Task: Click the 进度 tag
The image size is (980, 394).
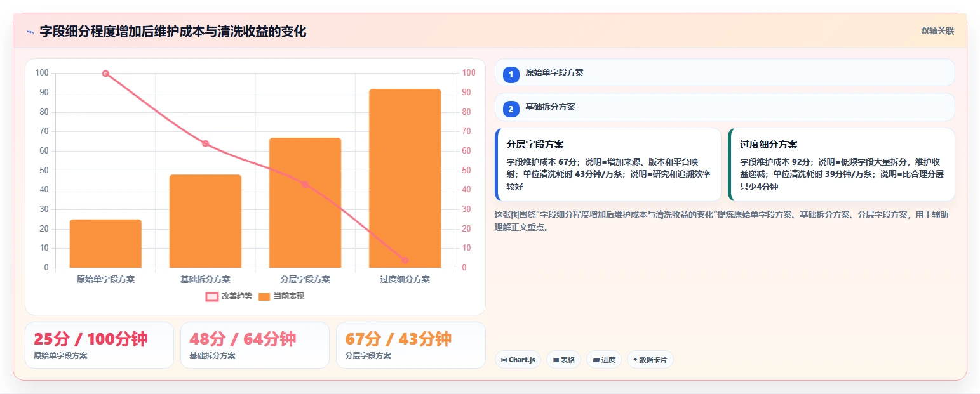Action: tap(604, 360)
